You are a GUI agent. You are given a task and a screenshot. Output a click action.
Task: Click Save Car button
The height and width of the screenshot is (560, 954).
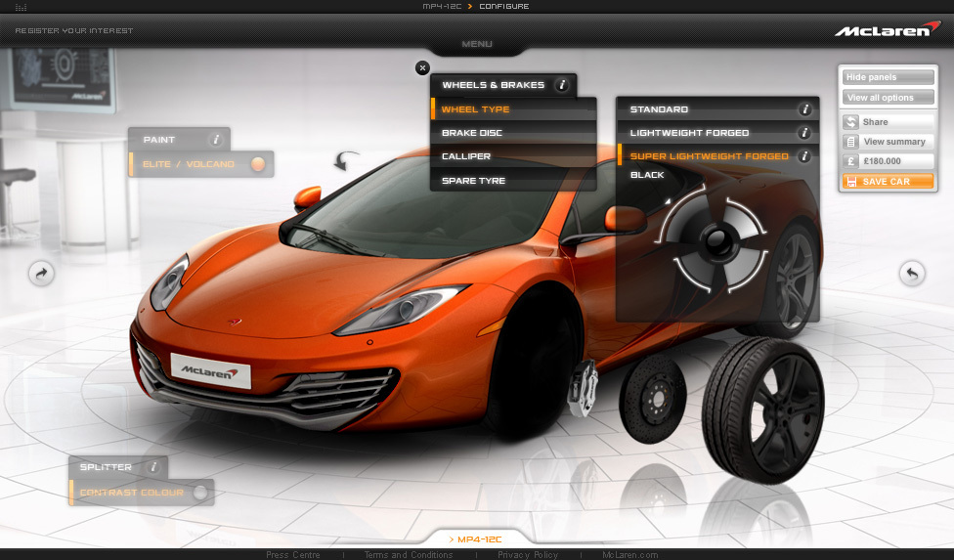pyautogui.click(x=889, y=181)
